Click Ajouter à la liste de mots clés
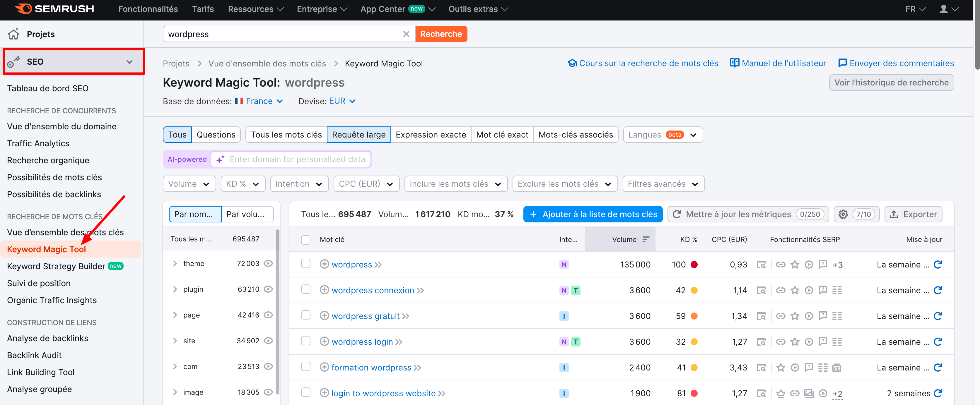The image size is (980, 405). [x=593, y=214]
